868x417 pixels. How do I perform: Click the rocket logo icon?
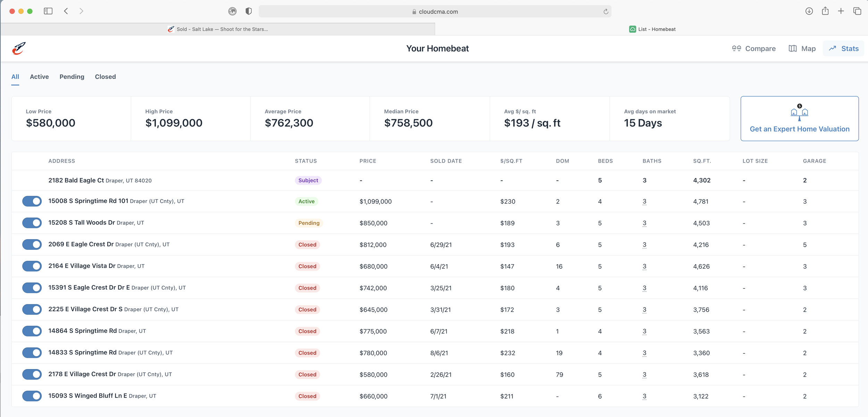tap(19, 48)
